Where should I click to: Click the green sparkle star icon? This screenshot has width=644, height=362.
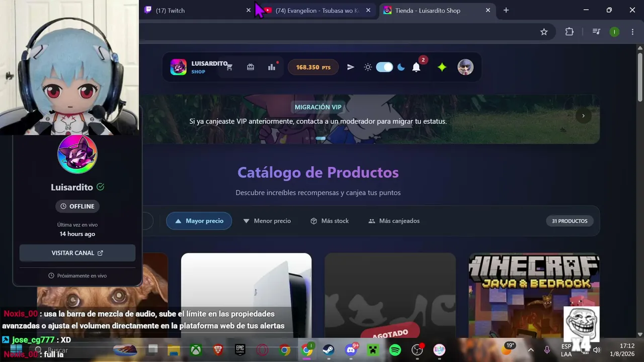[x=442, y=67]
